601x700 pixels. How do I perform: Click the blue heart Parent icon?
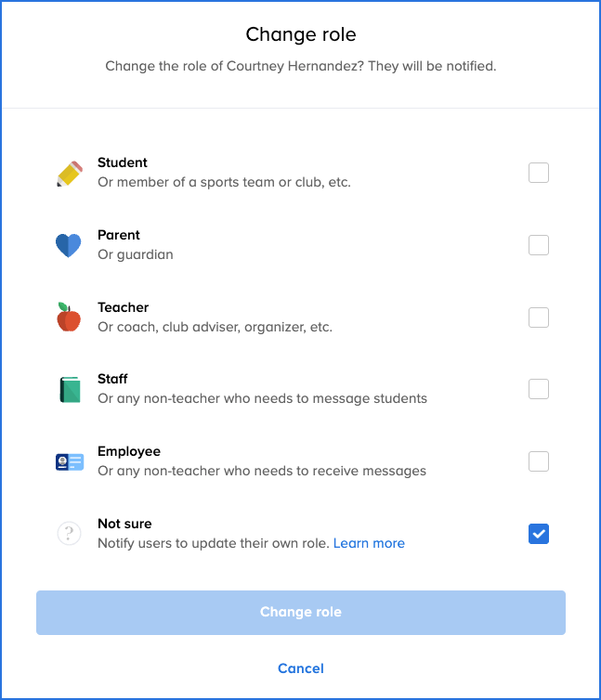pyautogui.click(x=69, y=245)
